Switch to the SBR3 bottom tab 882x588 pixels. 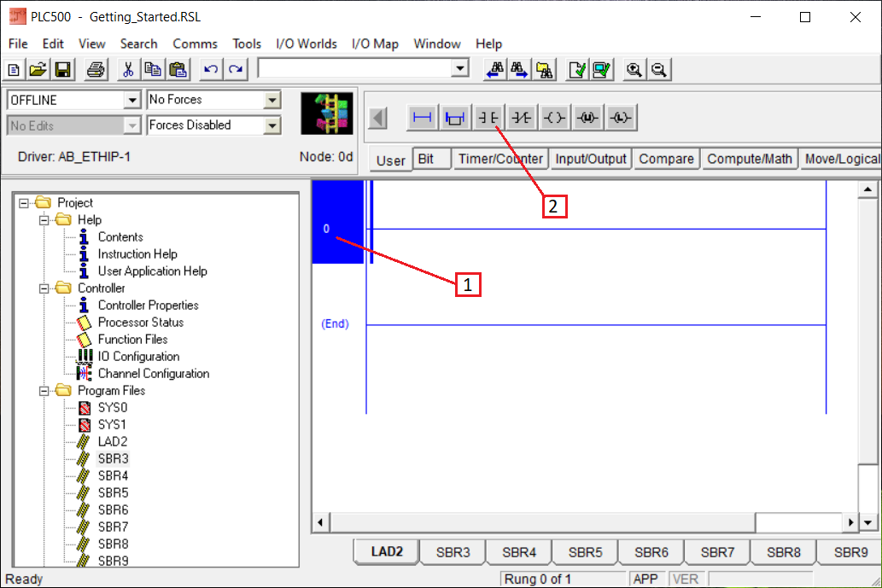coord(453,552)
